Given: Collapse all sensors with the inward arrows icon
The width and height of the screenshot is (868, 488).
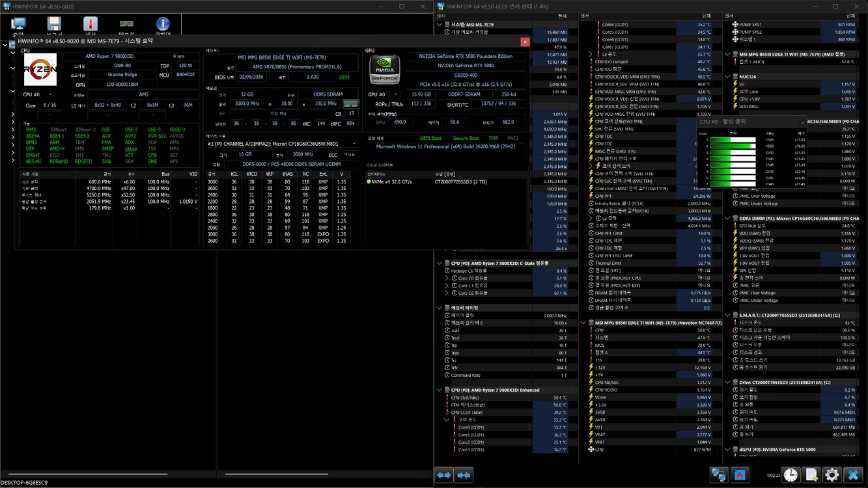Looking at the screenshot, I should 464,476.
